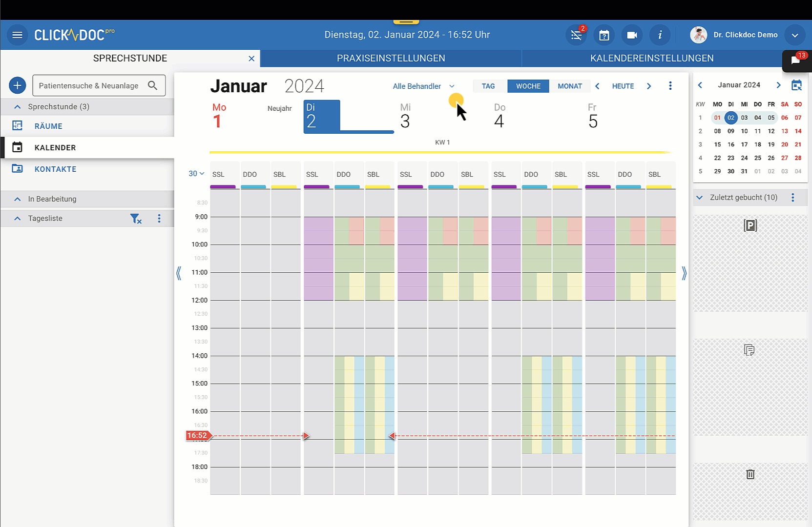Image resolution: width=812 pixels, height=527 pixels.
Task: Switch to the KALENDEREINSTELLUNGEN tab
Action: tap(651, 59)
